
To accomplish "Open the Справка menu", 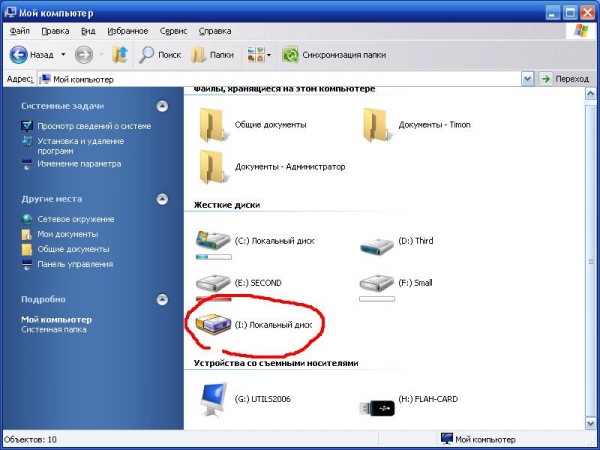I will 215,31.
